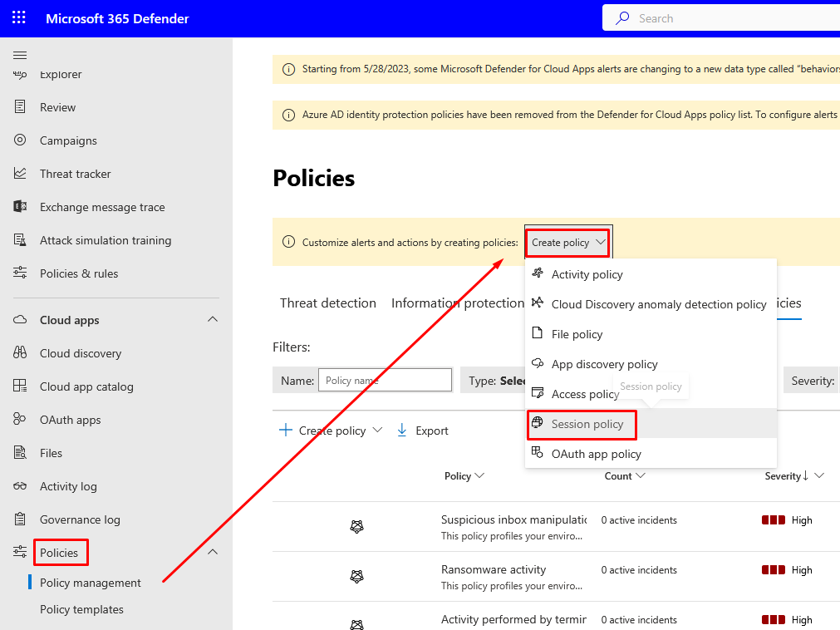The image size is (840, 630).
Task: Click the Activity policy running icon
Action: [538, 273]
